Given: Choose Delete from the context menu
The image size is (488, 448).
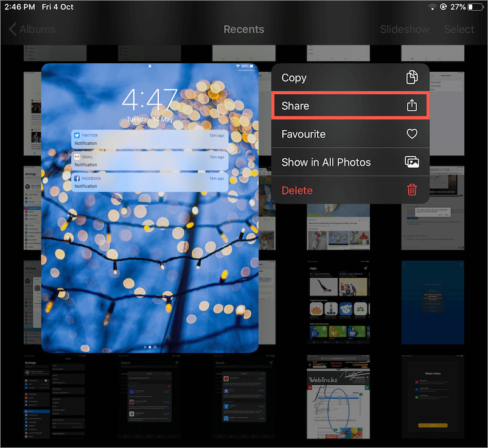Looking at the screenshot, I should (350, 190).
